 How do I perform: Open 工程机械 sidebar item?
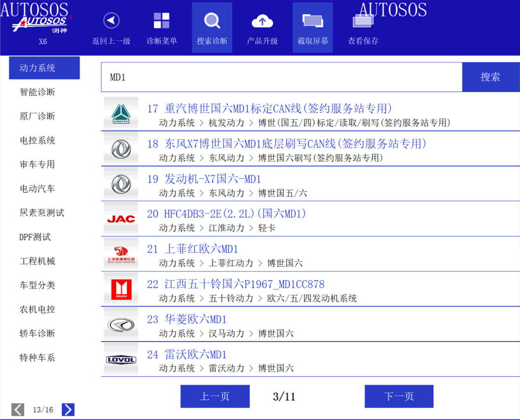pyautogui.click(x=37, y=261)
